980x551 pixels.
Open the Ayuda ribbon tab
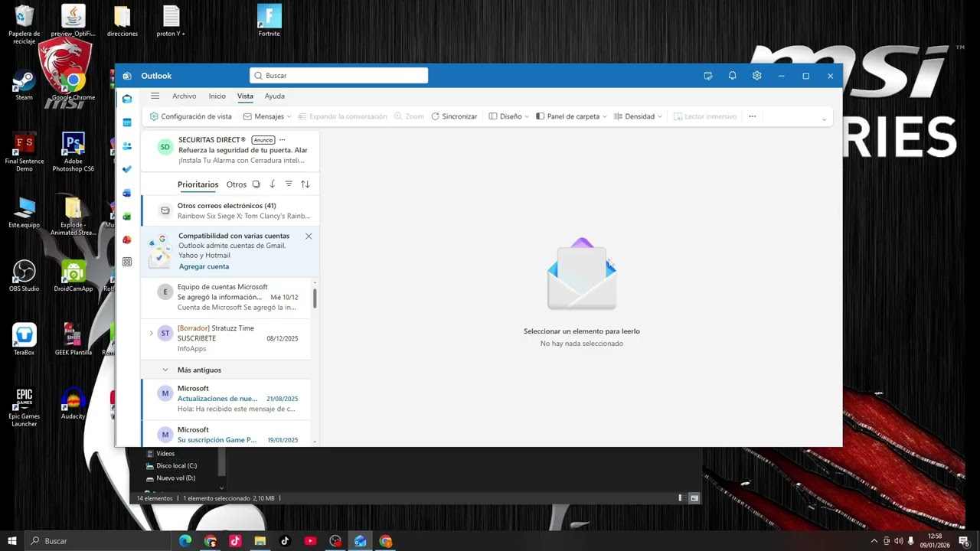tap(275, 96)
